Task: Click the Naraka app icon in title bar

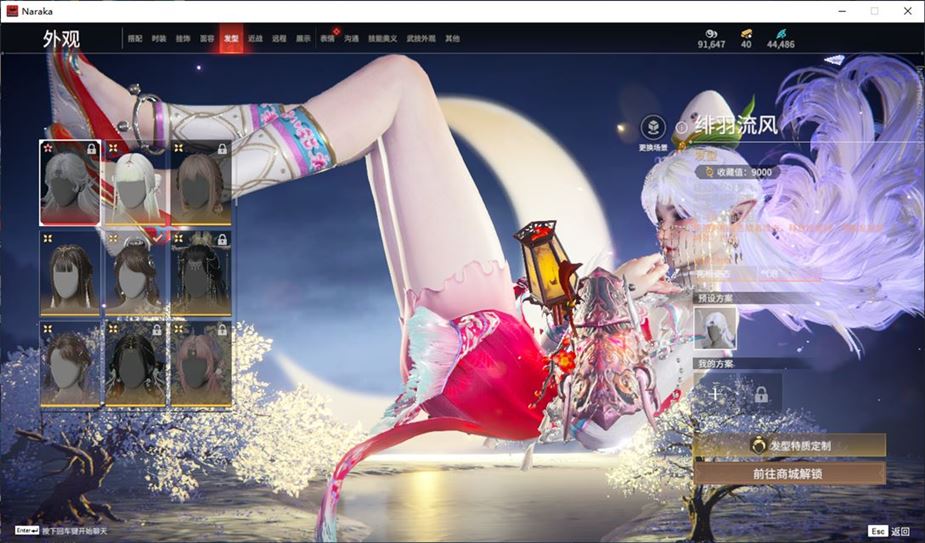Action: (x=12, y=11)
